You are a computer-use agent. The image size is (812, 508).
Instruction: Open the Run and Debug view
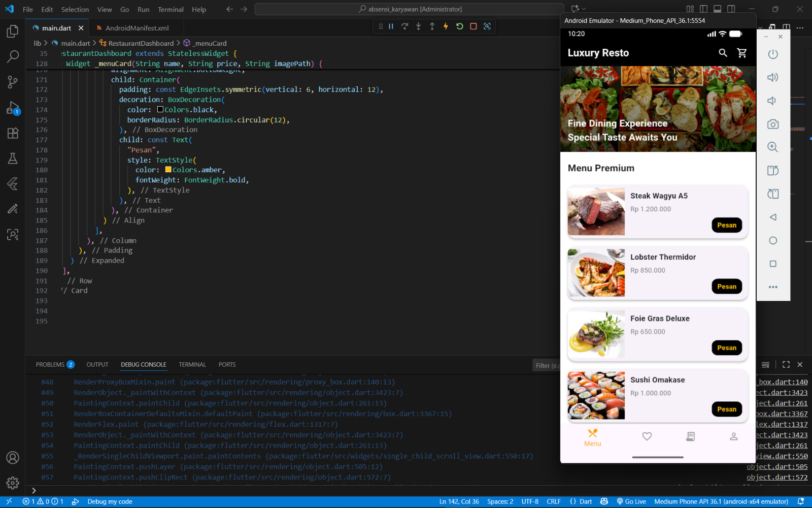13,108
